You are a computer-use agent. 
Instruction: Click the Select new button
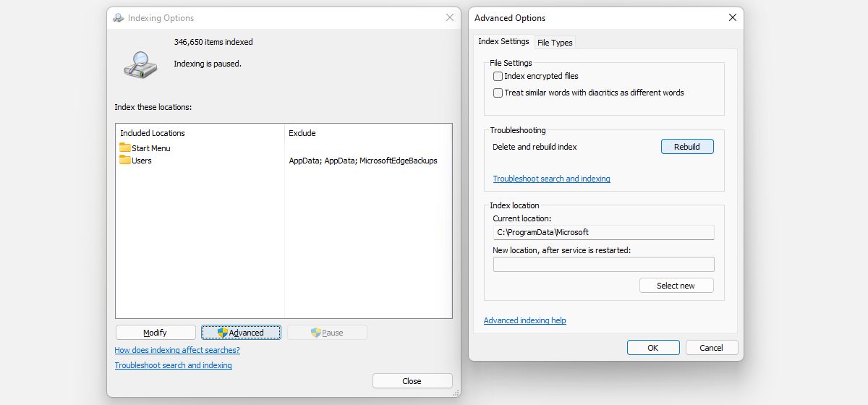point(676,286)
